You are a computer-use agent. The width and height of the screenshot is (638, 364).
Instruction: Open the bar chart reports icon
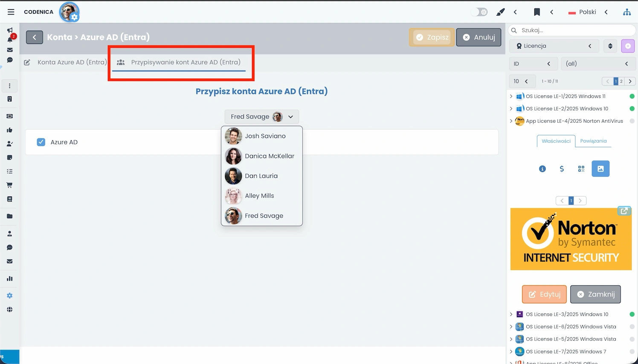click(x=9, y=279)
